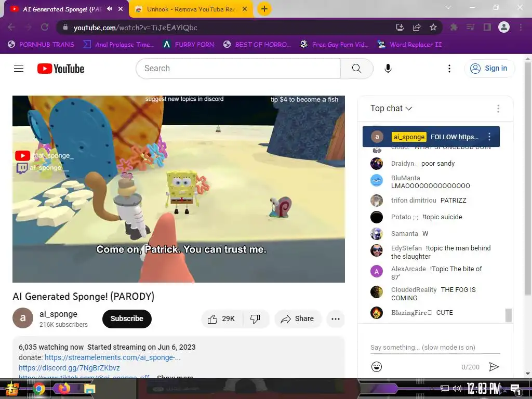Image resolution: width=532 pixels, height=399 pixels.
Task: Expand the Top chat dropdown
Action: click(x=391, y=108)
